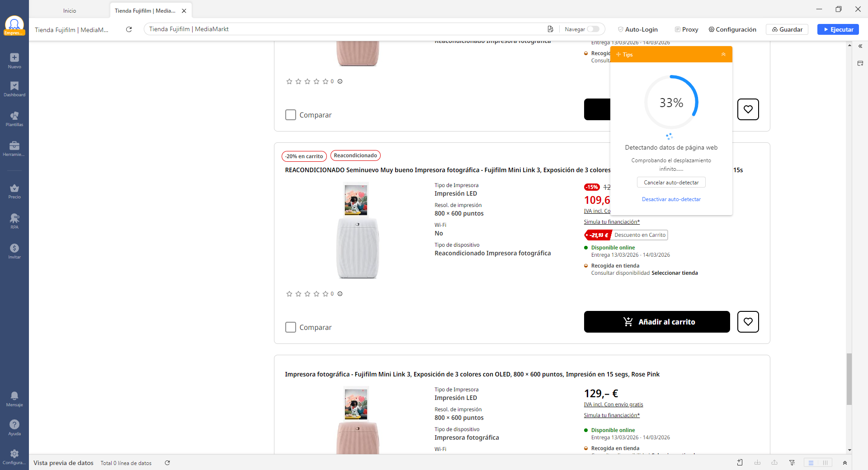Image resolution: width=868 pixels, height=470 pixels.
Task: Click the 33% circular progress indicator
Action: pyautogui.click(x=671, y=103)
